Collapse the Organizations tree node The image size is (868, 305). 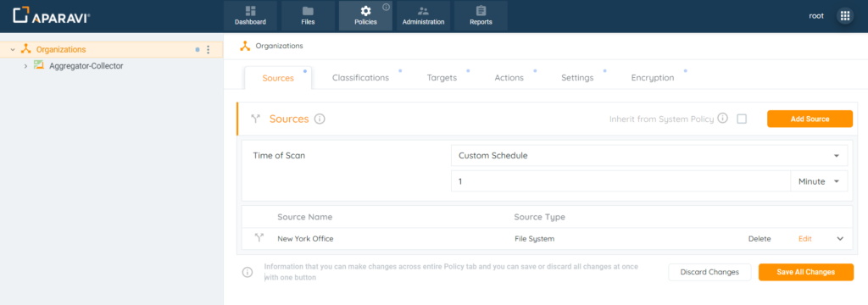pos(13,50)
